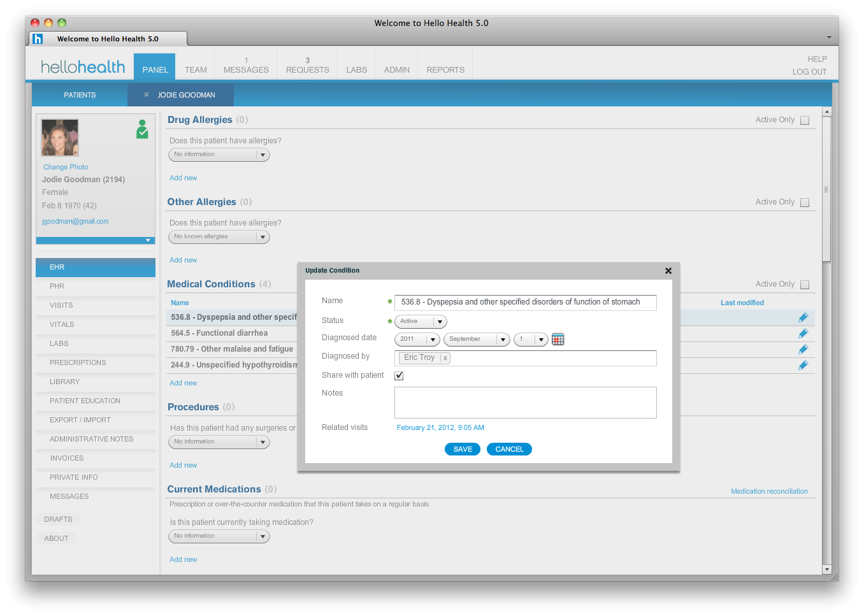Close the Update Condition dialog

[668, 270]
